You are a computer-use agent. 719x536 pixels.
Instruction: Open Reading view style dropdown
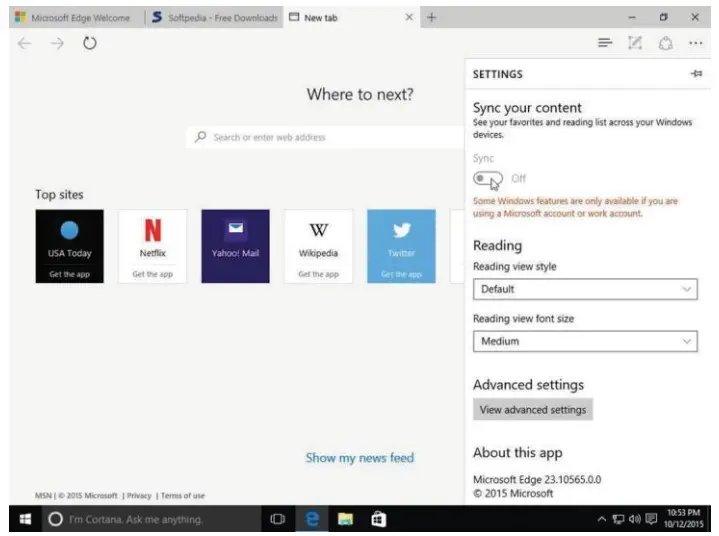585,289
